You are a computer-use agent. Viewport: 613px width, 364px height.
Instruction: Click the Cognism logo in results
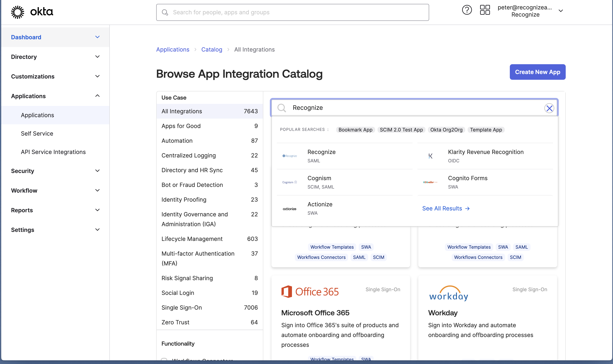(x=290, y=182)
